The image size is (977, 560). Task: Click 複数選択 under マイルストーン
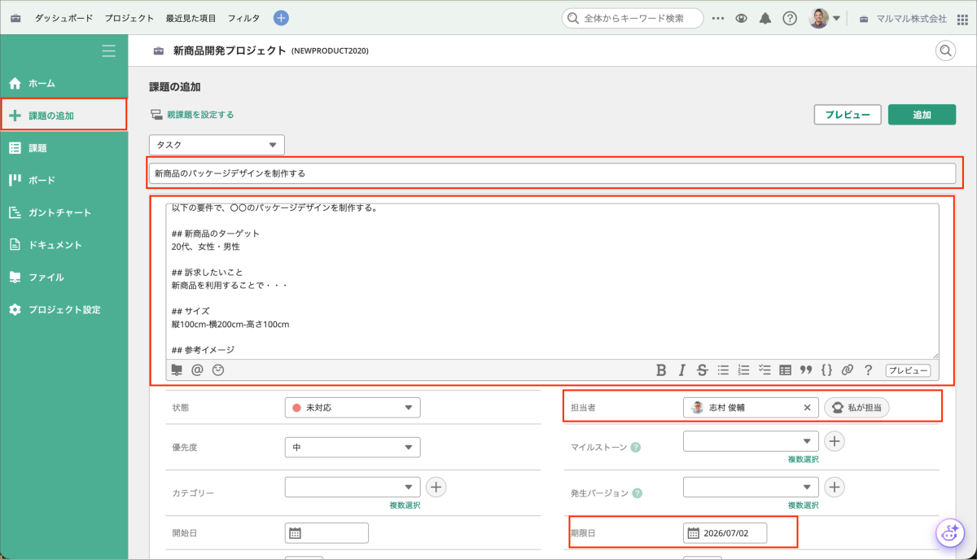(803, 460)
